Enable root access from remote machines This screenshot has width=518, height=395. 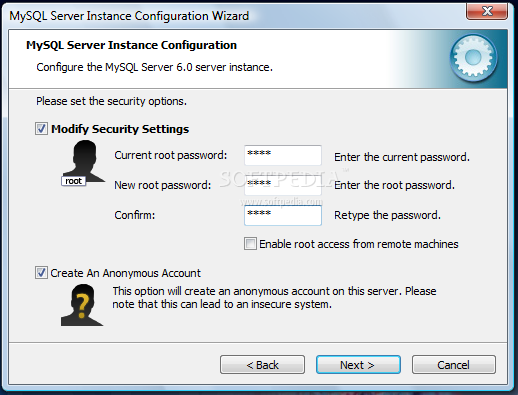[250, 244]
